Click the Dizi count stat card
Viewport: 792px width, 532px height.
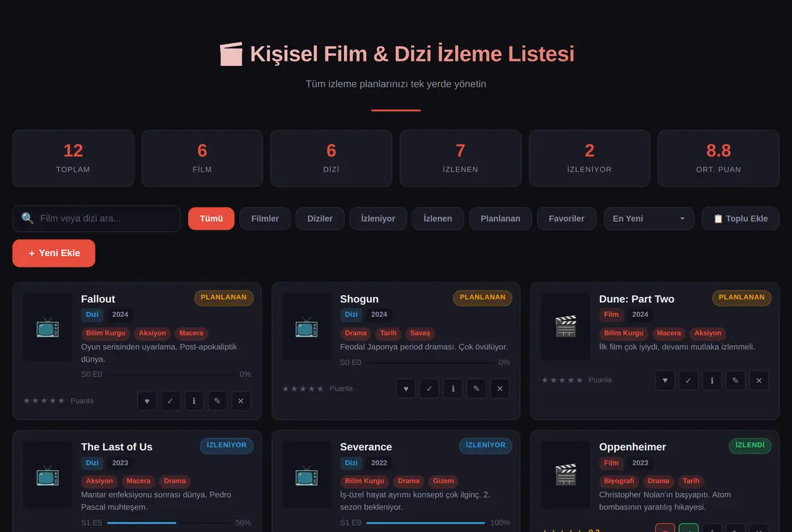pos(331,158)
